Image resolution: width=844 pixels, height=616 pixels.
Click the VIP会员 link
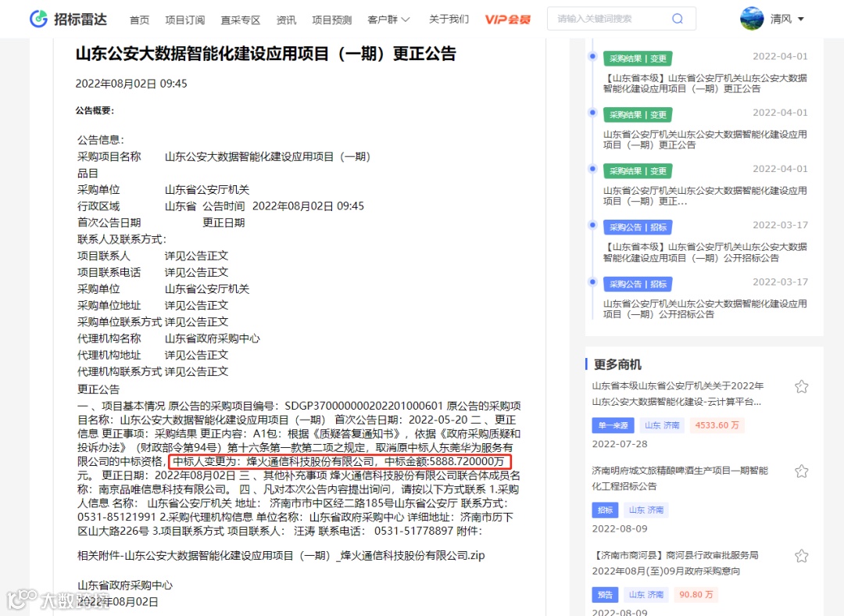coord(508,20)
